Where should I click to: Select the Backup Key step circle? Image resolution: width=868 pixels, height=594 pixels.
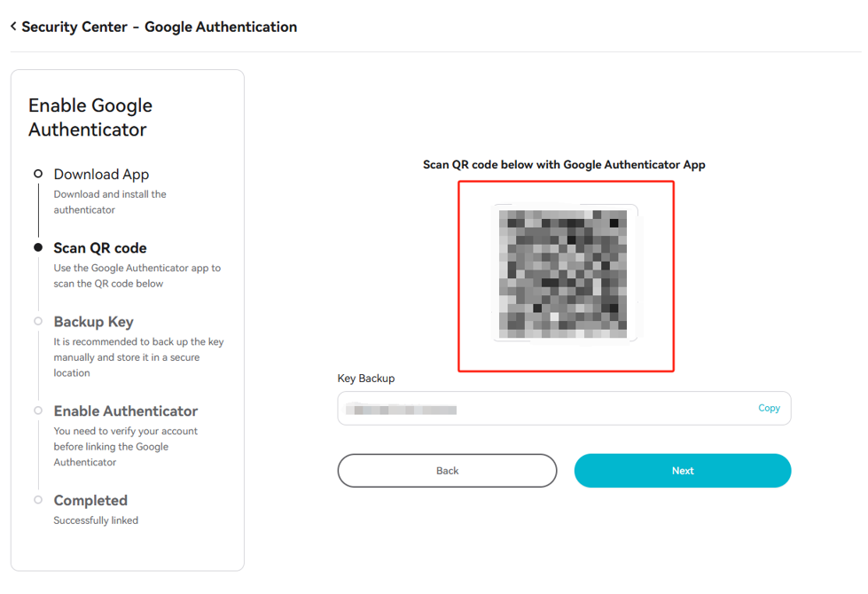(38, 321)
